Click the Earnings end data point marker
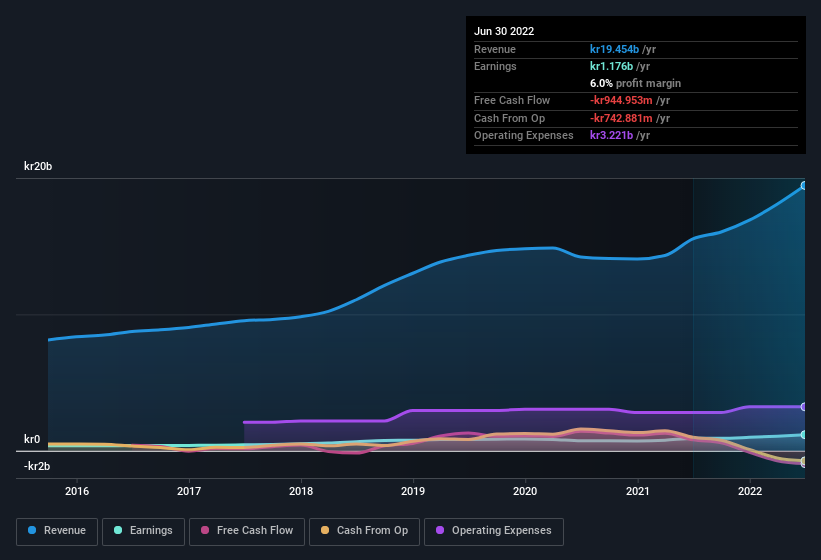The width and height of the screenshot is (821, 560). pyautogui.click(x=804, y=434)
